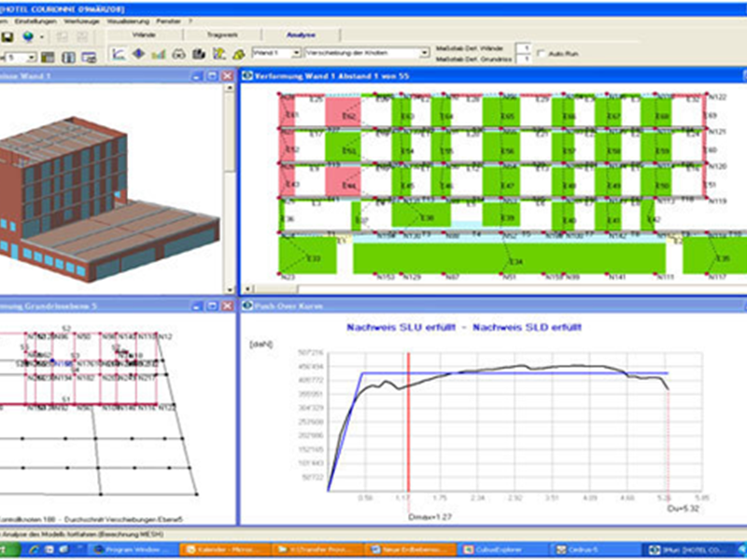
Task: Open the level number dropdown at left
Action: pyautogui.click(x=31, y=58)
